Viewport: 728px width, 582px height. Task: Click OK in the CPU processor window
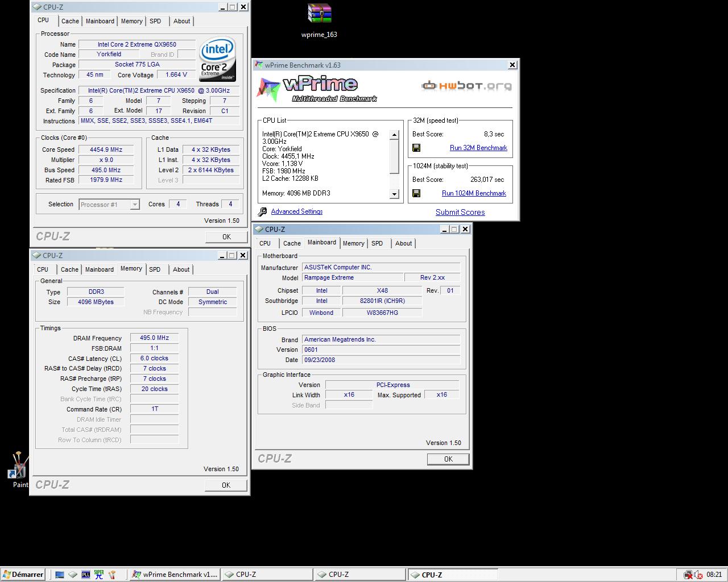226,237
